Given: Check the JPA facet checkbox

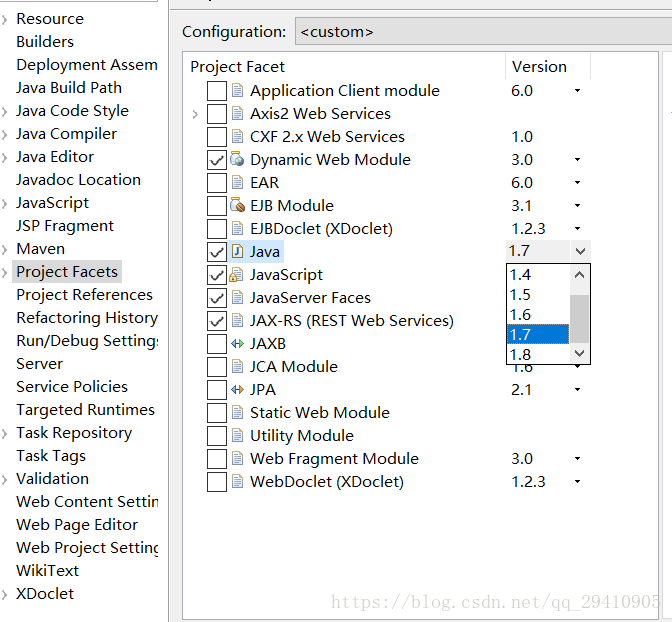Looking at the screenshot, I should (x=217, y=390).
